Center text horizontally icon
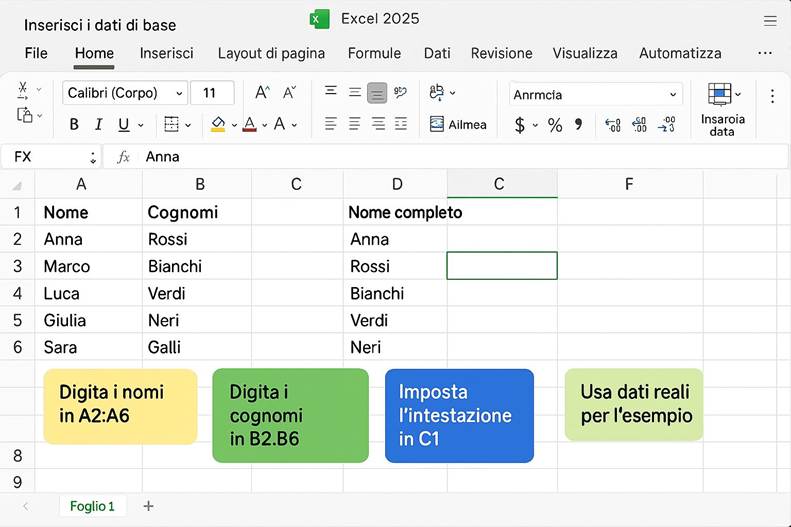 coord(355,124)
